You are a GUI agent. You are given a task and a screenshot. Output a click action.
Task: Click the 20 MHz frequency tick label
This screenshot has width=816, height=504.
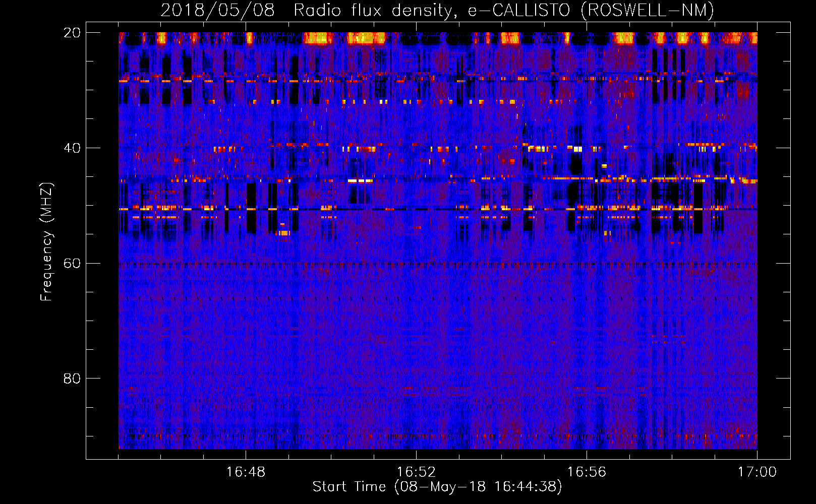click(x=72, y=33)
